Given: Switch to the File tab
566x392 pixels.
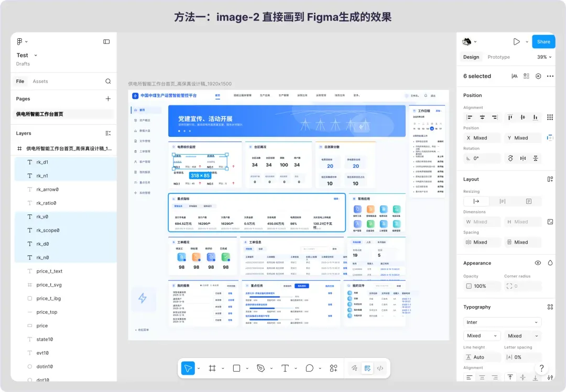Looking at the screenshot, I should (x=20, y=81).
